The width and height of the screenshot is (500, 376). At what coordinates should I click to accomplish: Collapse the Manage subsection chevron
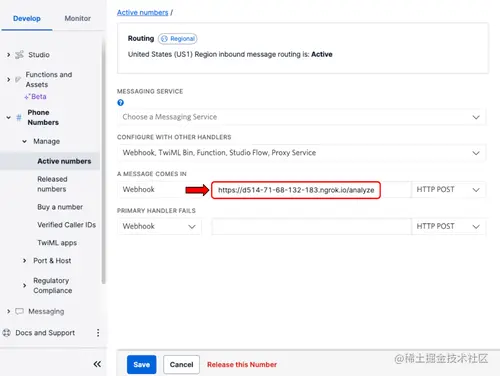pyautogui.click(x=25, y=141)
